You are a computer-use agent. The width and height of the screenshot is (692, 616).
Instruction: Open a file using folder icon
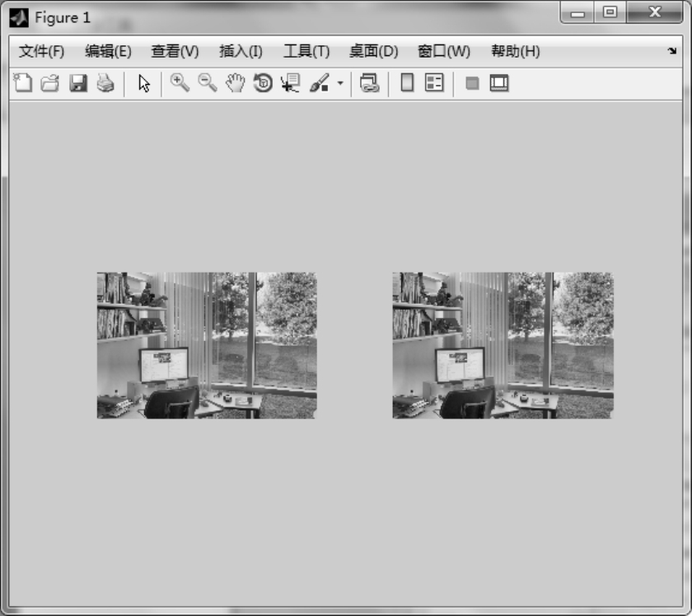(x=50, y=83)
